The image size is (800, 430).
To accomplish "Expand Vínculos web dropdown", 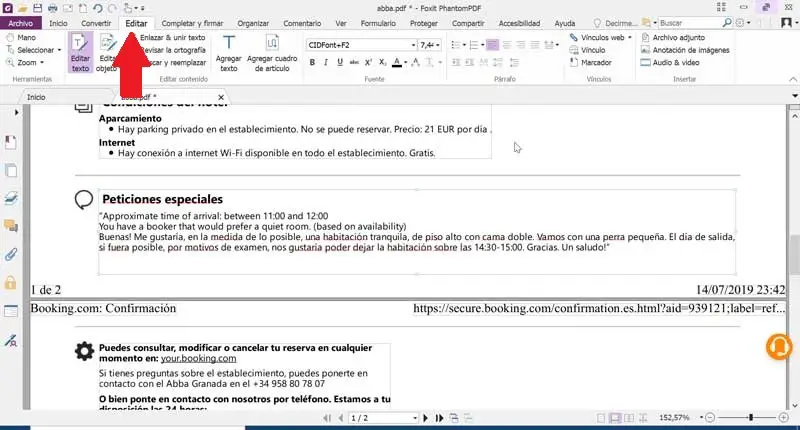I will click(x=630, y=38).
